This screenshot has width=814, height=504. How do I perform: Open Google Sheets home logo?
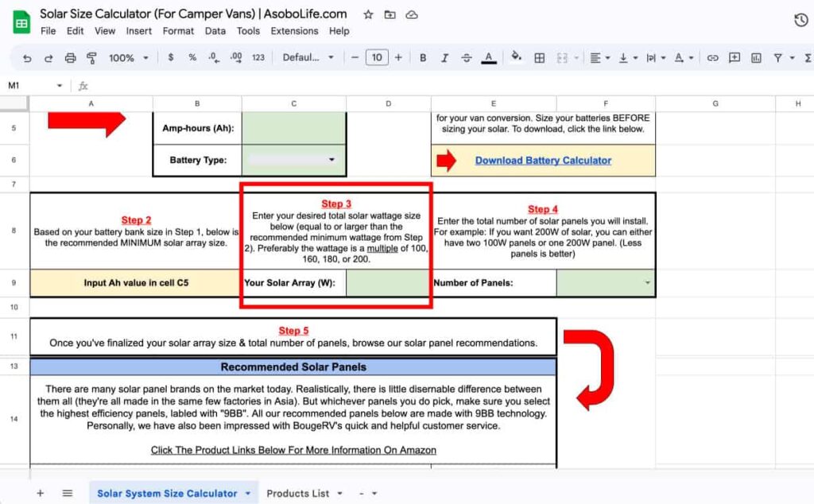pos(21,21)
